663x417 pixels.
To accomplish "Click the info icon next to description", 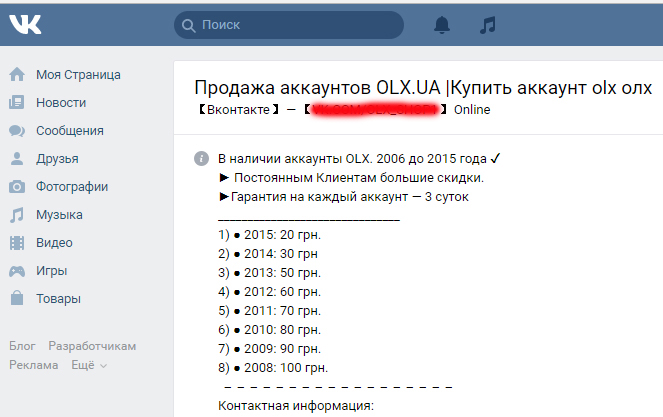I will tap(201, 159).
